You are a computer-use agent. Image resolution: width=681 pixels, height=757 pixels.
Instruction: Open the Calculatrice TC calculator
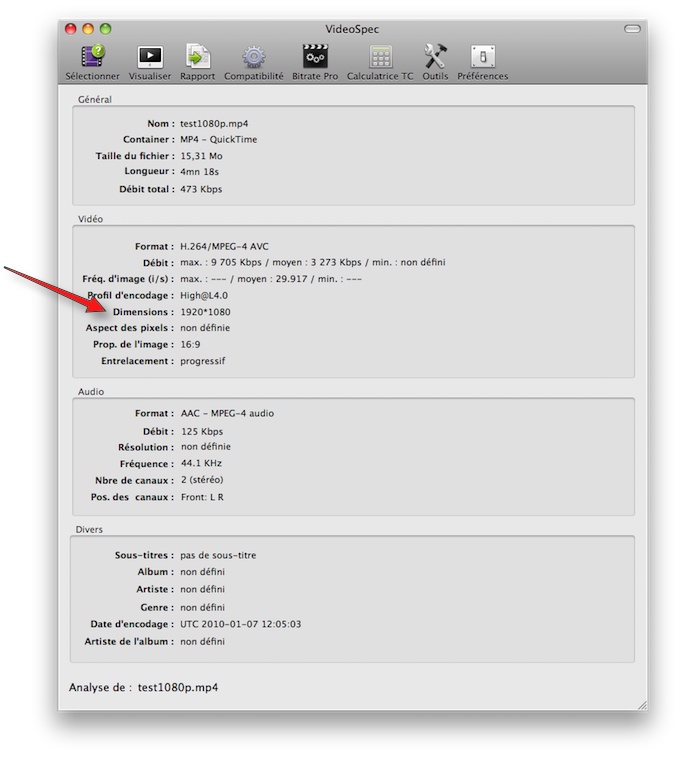380,57
